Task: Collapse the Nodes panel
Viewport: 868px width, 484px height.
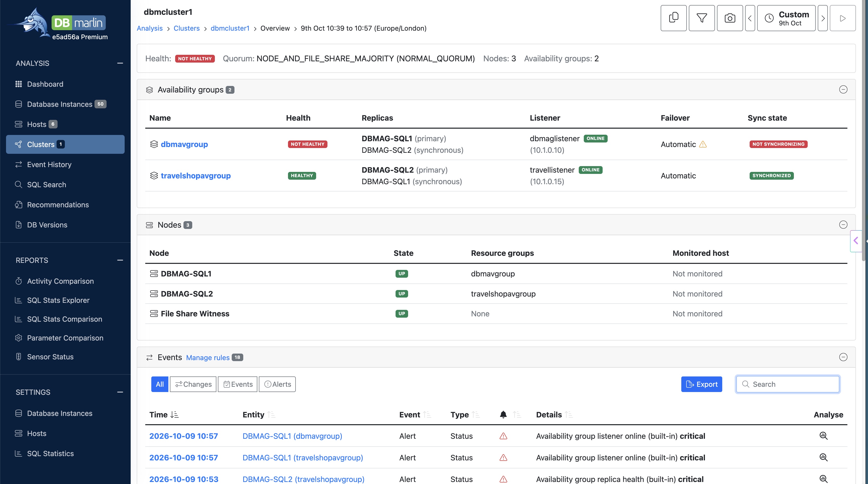Action: [843, 225]
